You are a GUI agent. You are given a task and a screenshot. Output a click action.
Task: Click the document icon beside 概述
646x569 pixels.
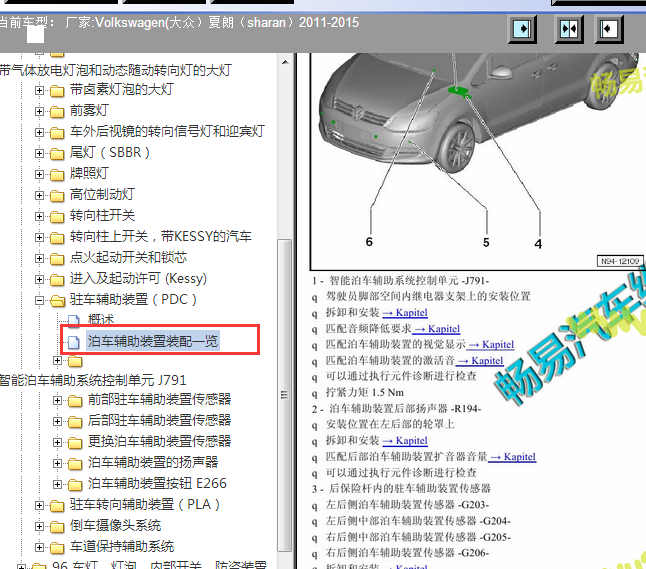pyautogui.click(x=74, y=321)
